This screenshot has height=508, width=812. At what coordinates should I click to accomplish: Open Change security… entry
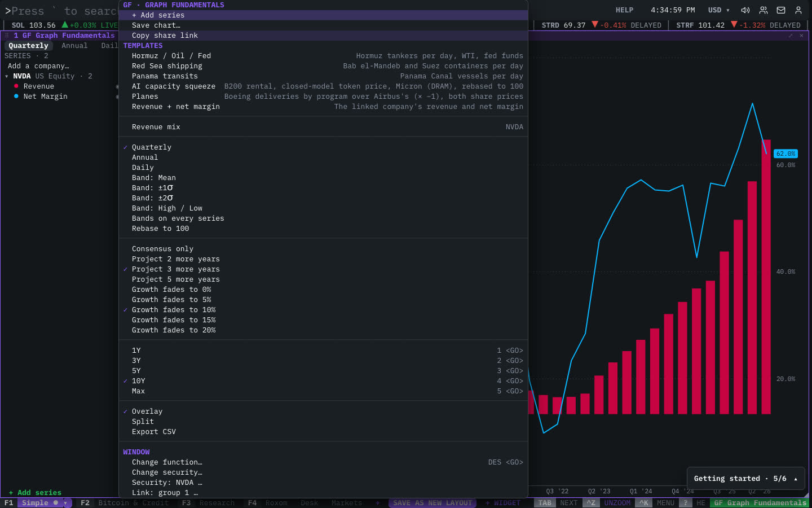tap(323, 472)
